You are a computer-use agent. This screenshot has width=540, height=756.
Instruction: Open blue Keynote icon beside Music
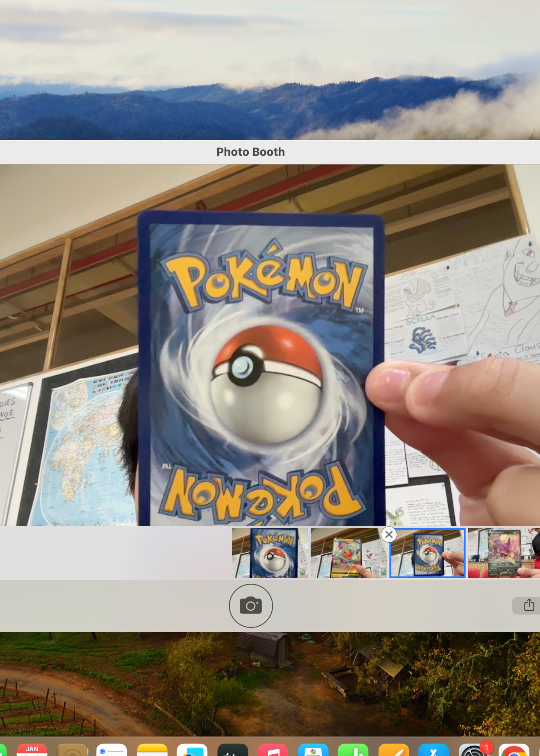pos(313,750)
